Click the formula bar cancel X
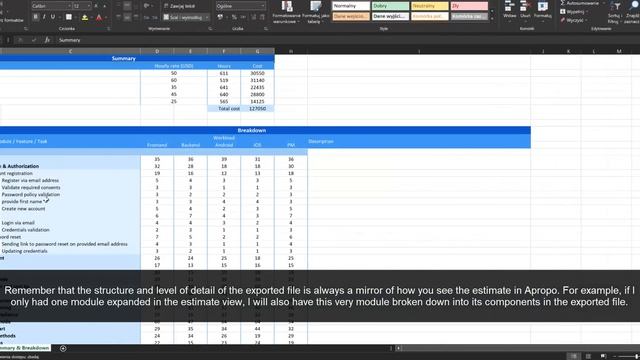Screen dimensions: 640x360 tap(20, 40)
